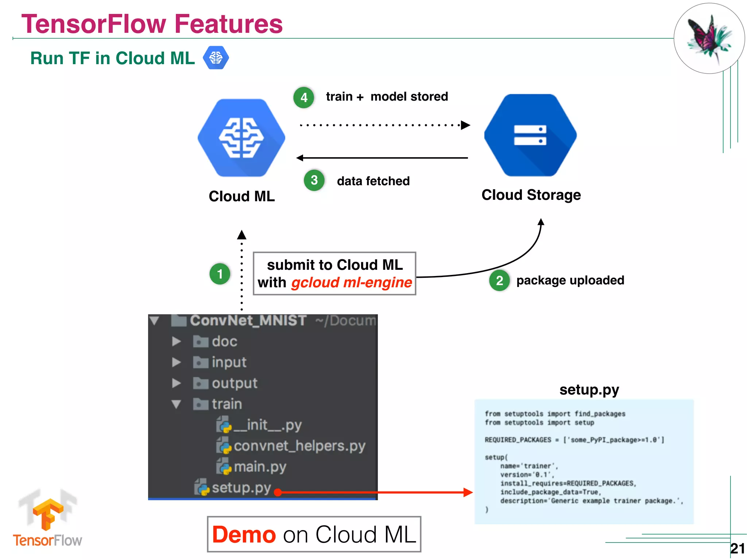Click the output folder icon
The height and width of the screenshot is (560, 747).
[201, 383]
